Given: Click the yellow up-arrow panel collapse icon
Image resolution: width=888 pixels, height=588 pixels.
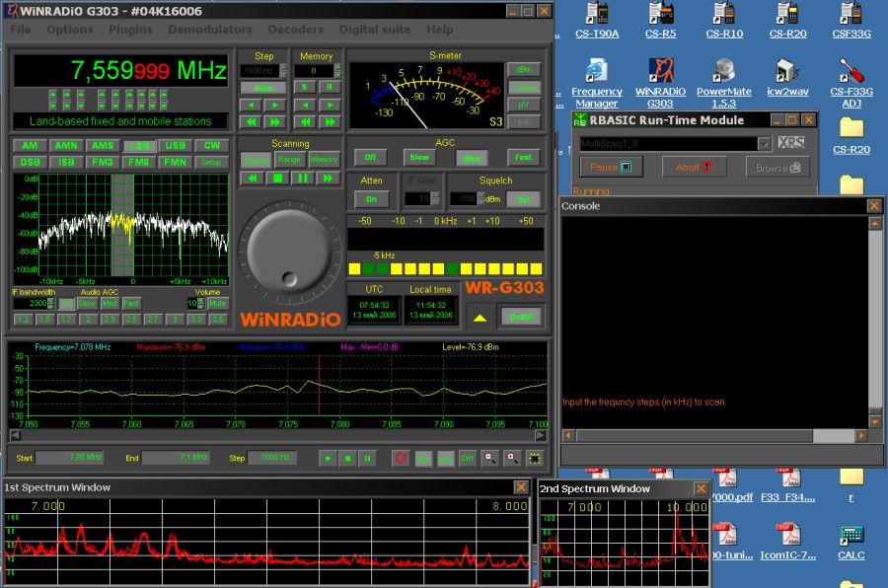Looking at the screenshot, I should (x=480, y=318).
